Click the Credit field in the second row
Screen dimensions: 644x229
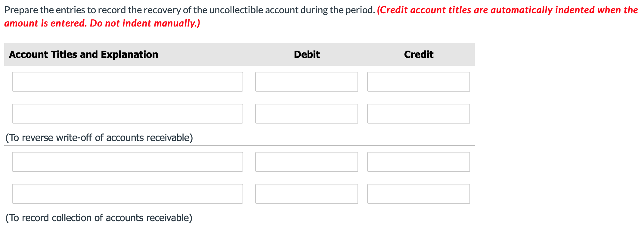pyautogui.click(x=418, y=114)
